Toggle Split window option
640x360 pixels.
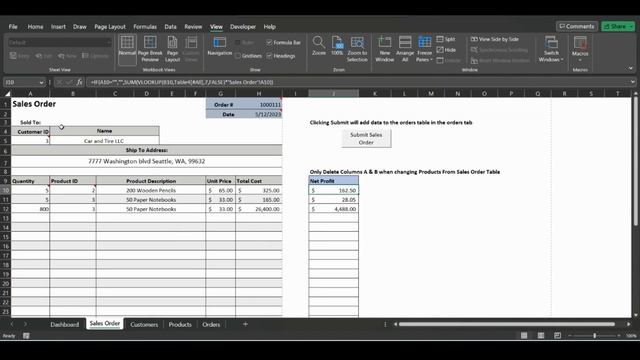click(445, 39)
